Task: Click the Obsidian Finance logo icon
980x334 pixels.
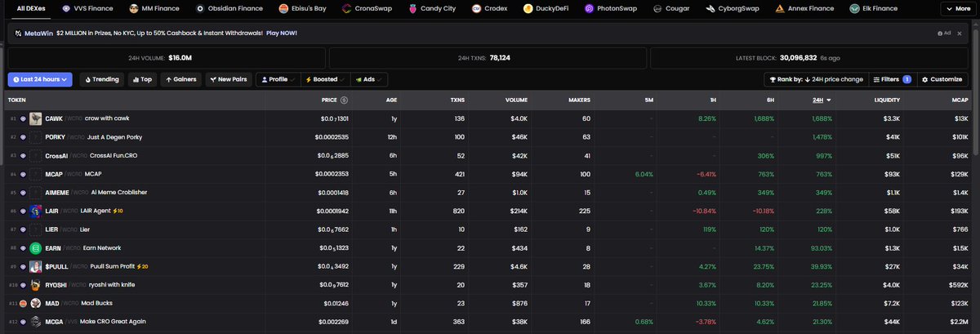Action: coord(200,8)
